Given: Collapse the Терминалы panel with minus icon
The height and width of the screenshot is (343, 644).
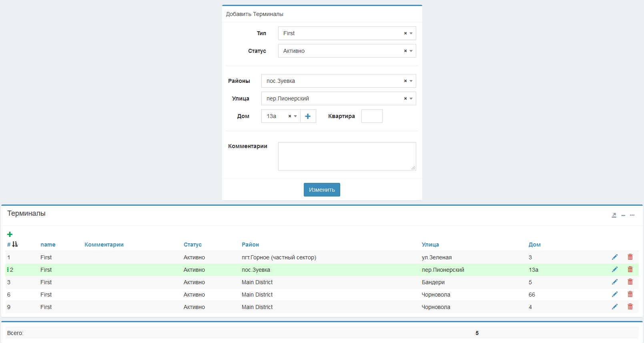Looking at the screenshot, I should pyautogui.click(x=623, y=215).
